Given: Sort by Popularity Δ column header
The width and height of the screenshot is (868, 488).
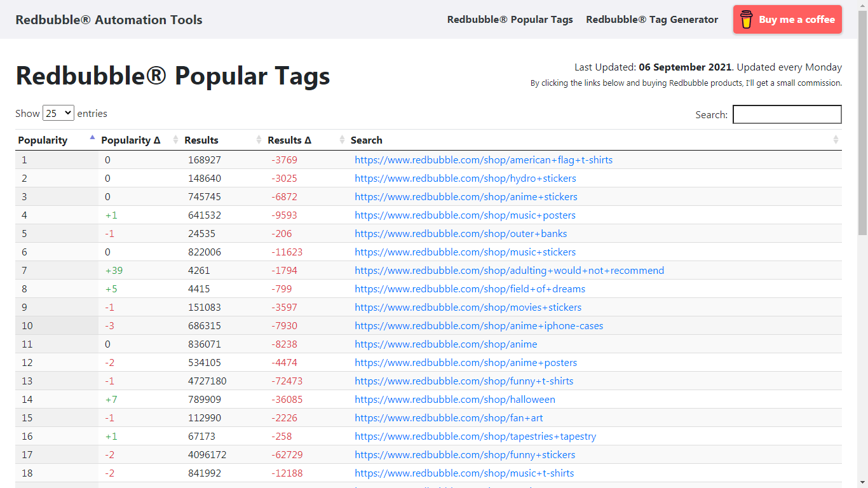Looking at the screenshot, I should click(140, 140).
